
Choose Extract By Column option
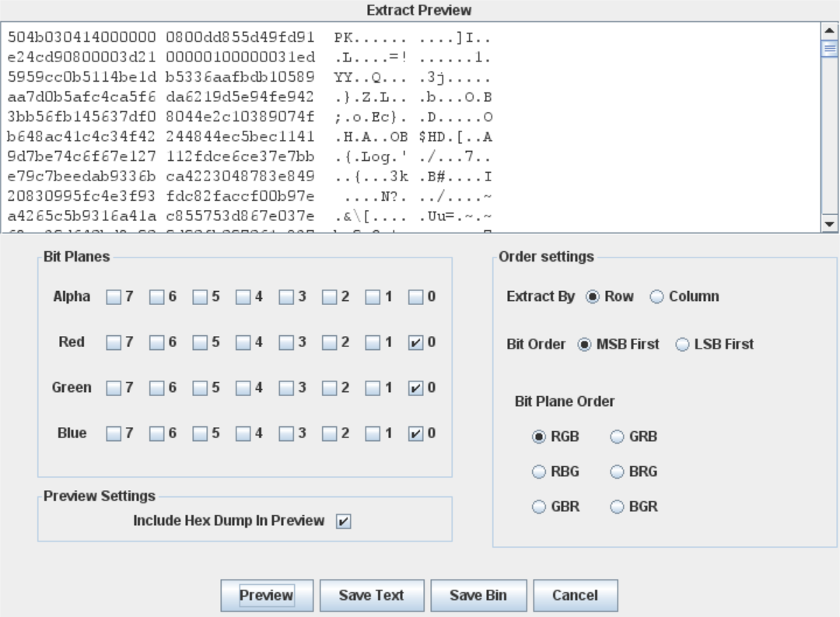pyautogui.click(x=656, y=296)
